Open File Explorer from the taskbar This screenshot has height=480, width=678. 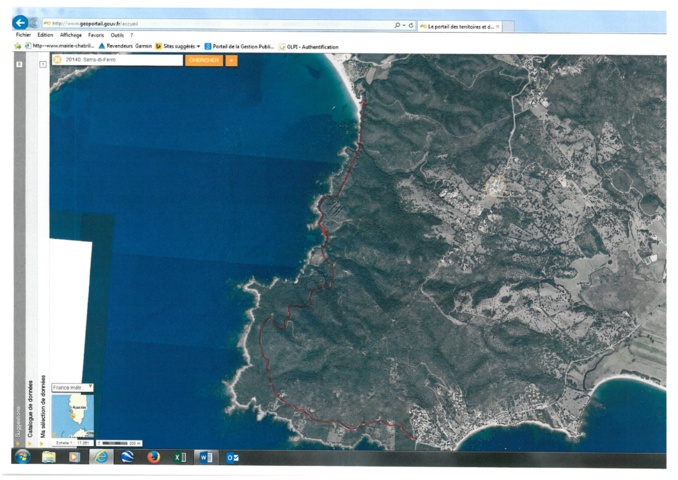[x=48, y=457]
